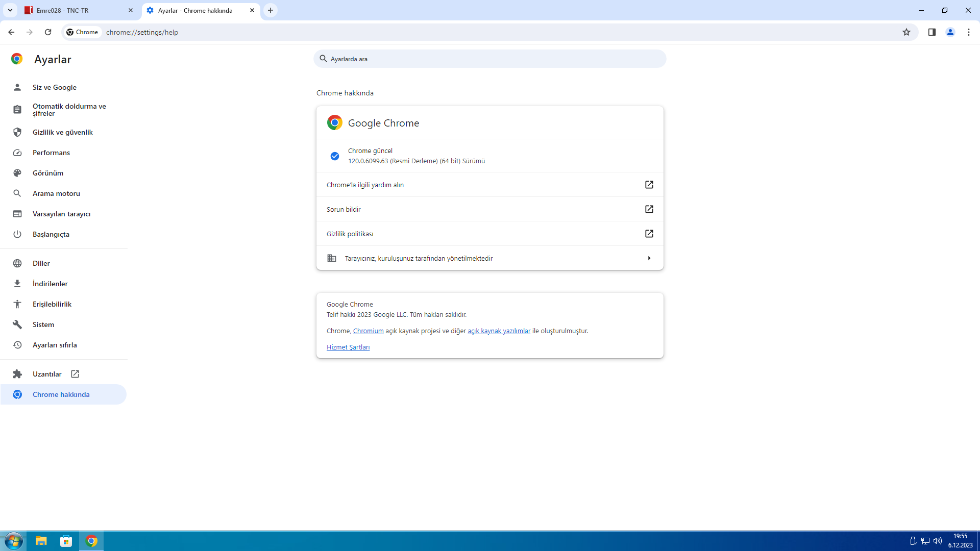Viewport: 980px width, 551px height.
Task: Reload the current page
Action: coord(48,32)
